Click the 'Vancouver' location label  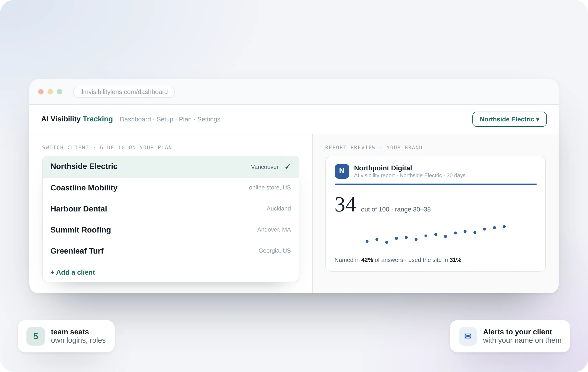[x=265, y=167]
